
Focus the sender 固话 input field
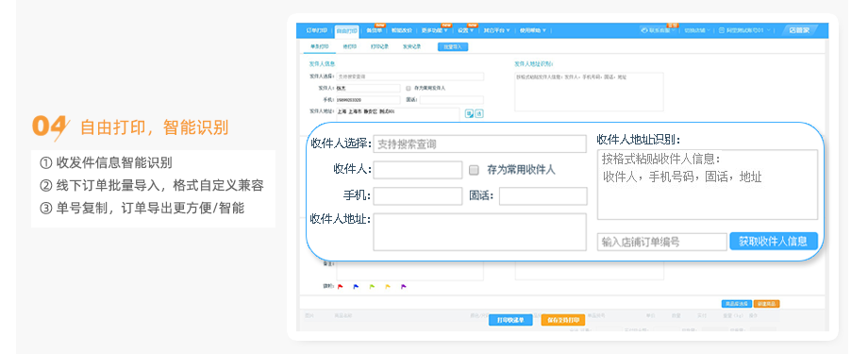pos(451,100)
